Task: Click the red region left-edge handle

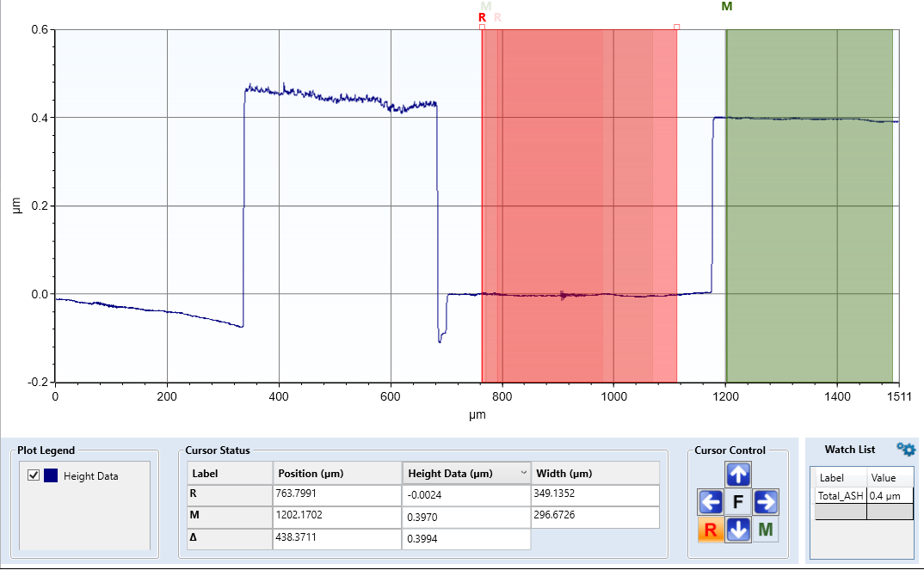Action: tap(482, 28)
